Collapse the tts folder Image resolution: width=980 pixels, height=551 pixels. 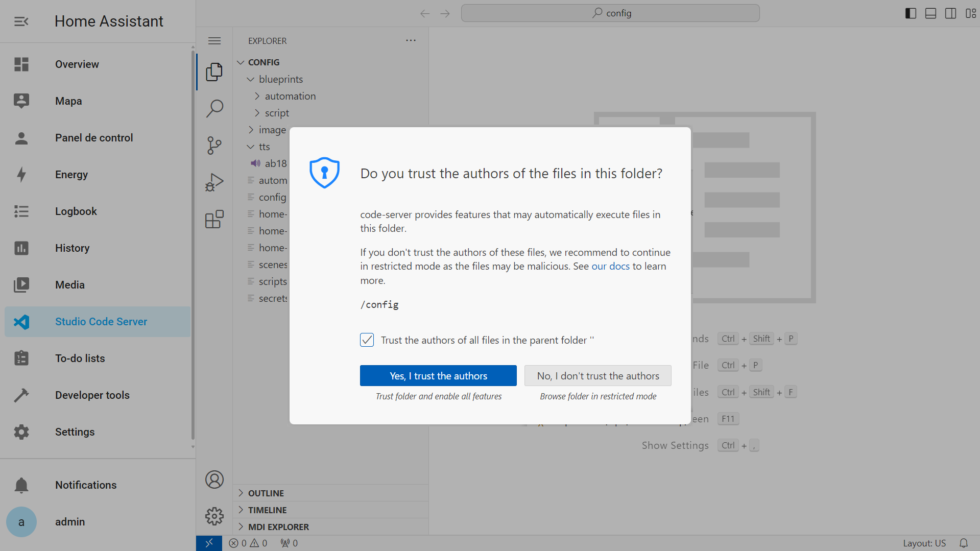(x=261, y=147)
